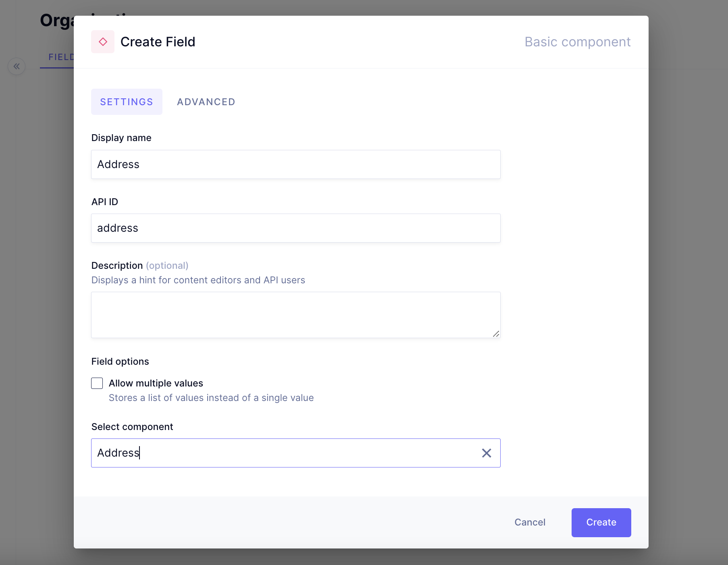
Task: Click the 'Allow multiple values' label text
Action: [x=156, y=383]
